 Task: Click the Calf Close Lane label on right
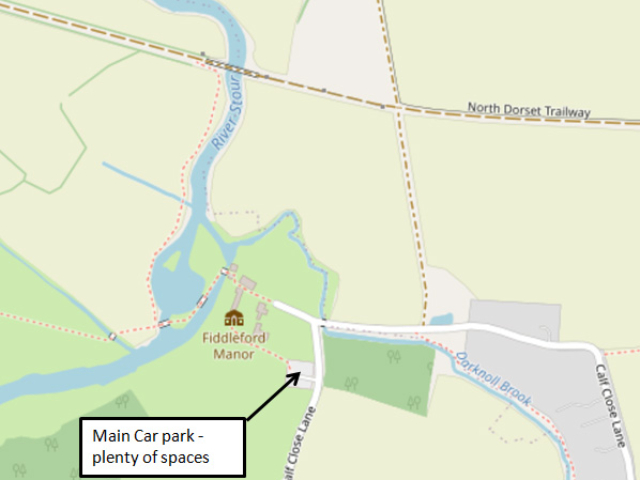[x=610, y=406]
